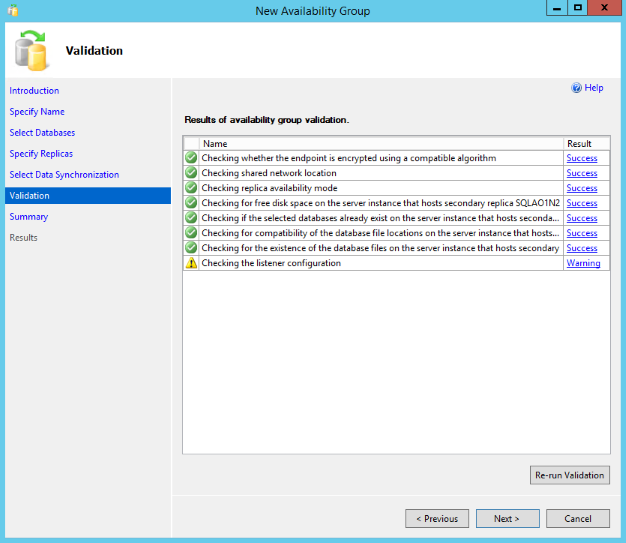Screen dimensions: 626x543
Task: Click the Result column header
Action: point(586,143)
